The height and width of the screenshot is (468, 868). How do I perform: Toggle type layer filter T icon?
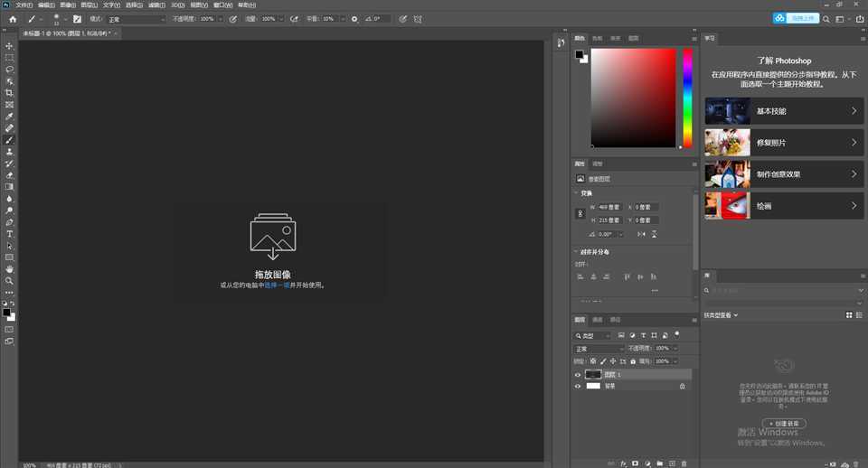[643, 335]
